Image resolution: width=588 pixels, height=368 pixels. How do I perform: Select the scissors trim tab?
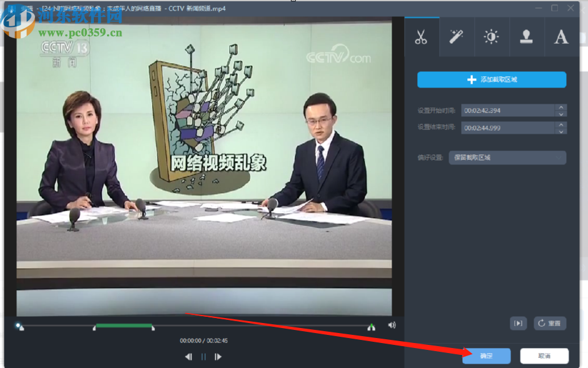coord(422,37)
